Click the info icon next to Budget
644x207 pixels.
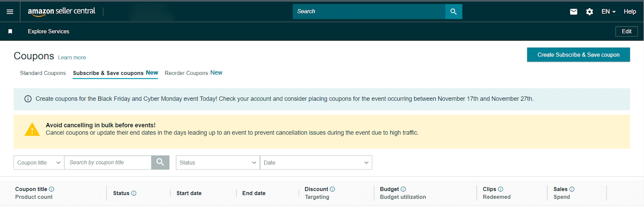(x=403, y=189)
